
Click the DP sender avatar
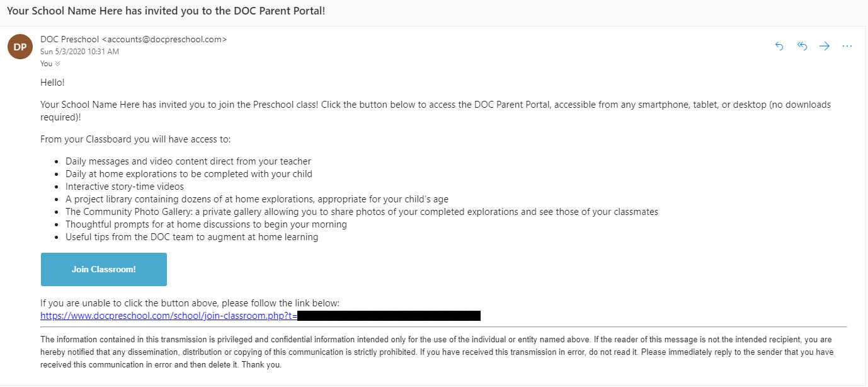pyautogui.click(x=20, y=46)
